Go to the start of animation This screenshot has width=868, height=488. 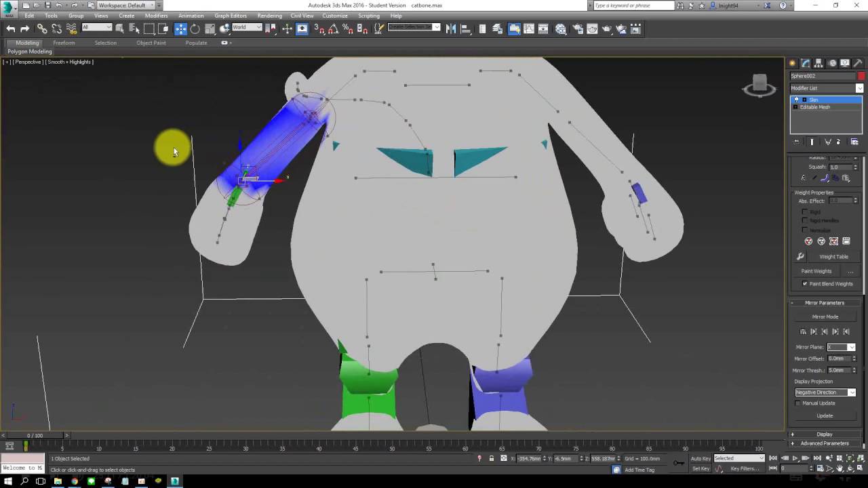773,459
